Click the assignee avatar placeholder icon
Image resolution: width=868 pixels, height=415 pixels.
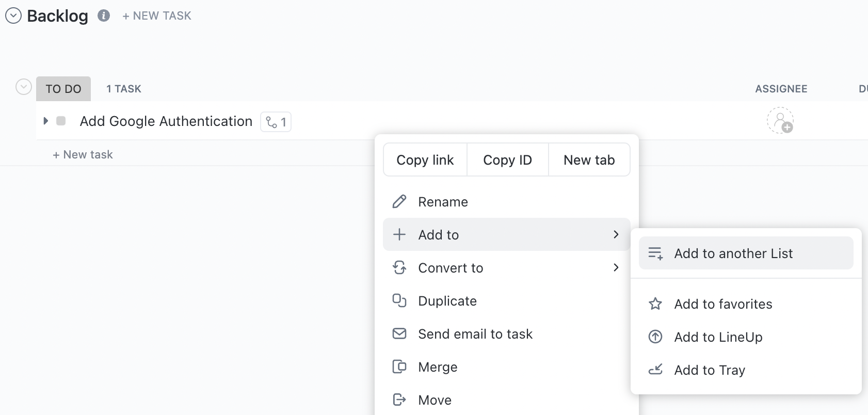780,121
